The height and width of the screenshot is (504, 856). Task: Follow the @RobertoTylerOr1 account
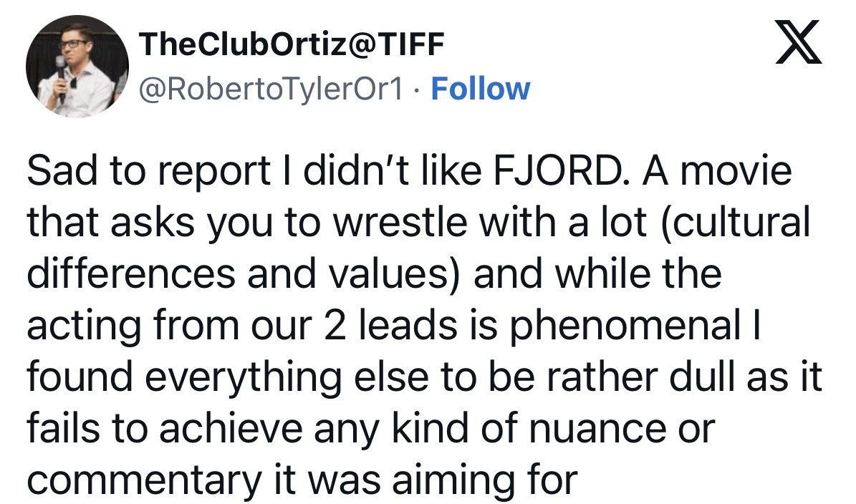point(481,89)
